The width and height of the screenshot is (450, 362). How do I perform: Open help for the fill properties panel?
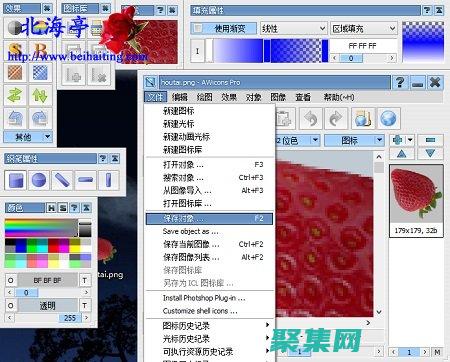pyautogui.click(x=427, y=11)
